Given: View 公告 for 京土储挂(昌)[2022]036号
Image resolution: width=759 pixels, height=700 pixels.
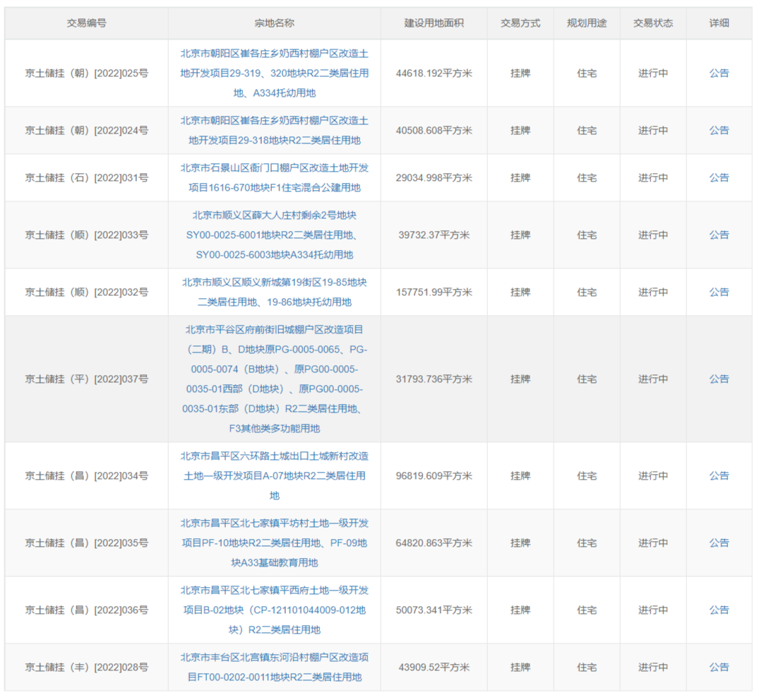Looking at the screenshot, I should tap(719, 610).
